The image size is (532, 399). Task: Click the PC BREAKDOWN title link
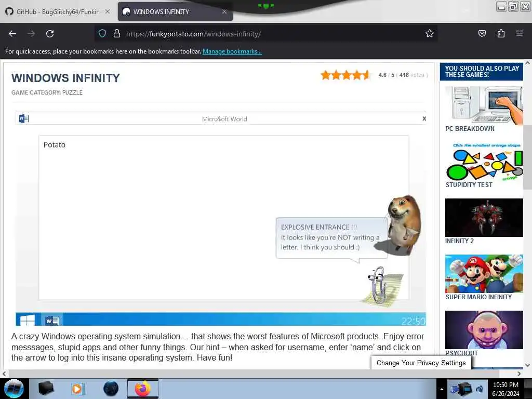point(470,129)
